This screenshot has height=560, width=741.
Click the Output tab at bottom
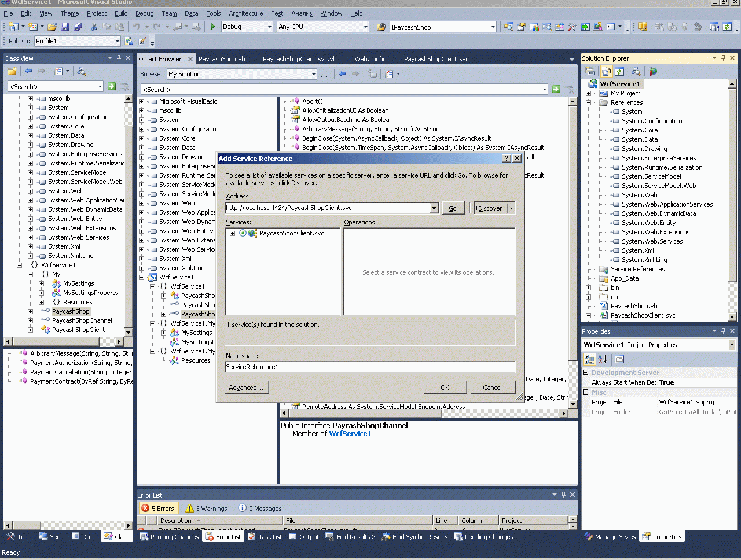pos(304,537)
